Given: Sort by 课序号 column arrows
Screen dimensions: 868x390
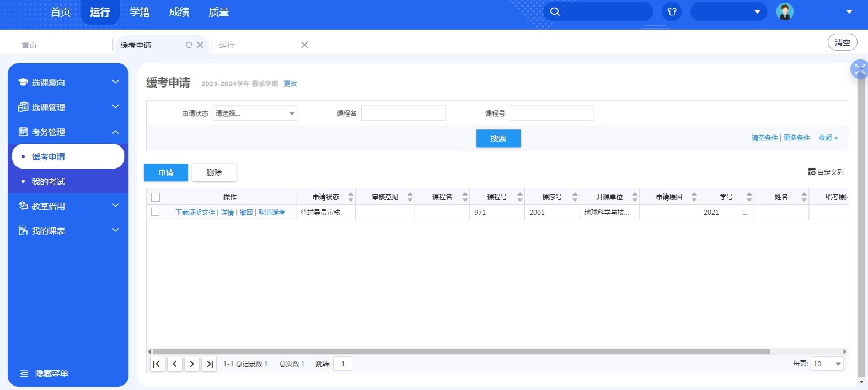Looking at the screenshot, I should [575, 197].
